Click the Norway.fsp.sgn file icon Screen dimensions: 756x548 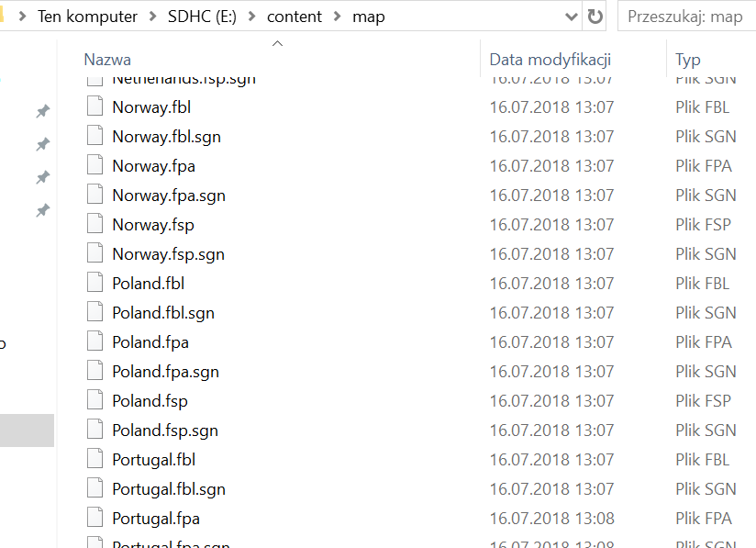click(94, 254)
